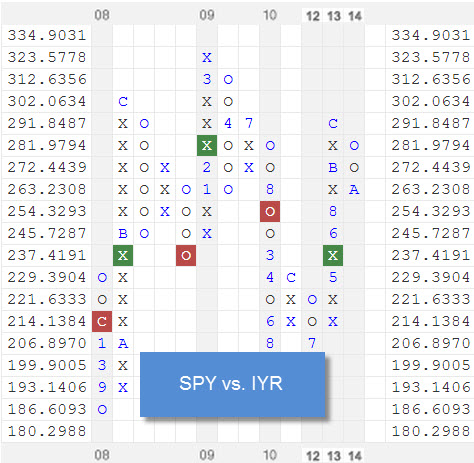Click the blue 3 in the 237.4191 row
The width and height of the screenshot is (474, 463).
point(270,255)
